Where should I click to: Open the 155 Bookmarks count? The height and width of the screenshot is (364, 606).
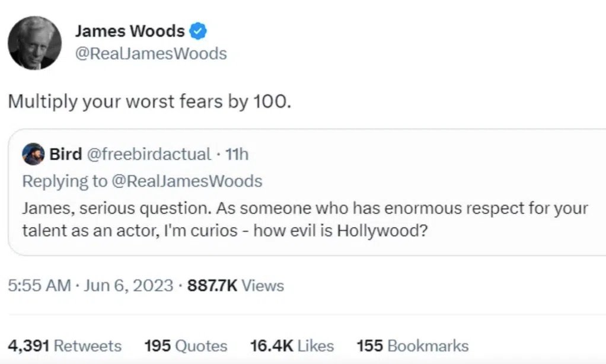[x=413, y=346]
